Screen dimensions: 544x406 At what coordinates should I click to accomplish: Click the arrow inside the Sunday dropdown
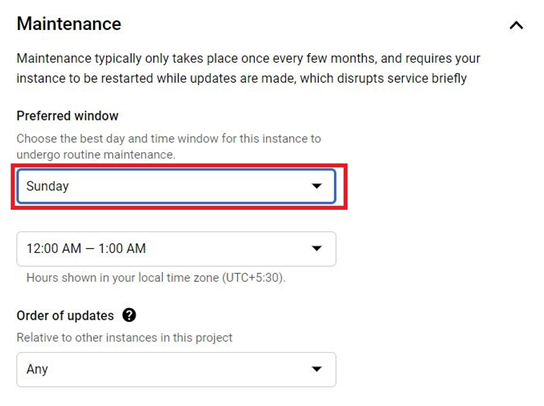tap(316, 186)
